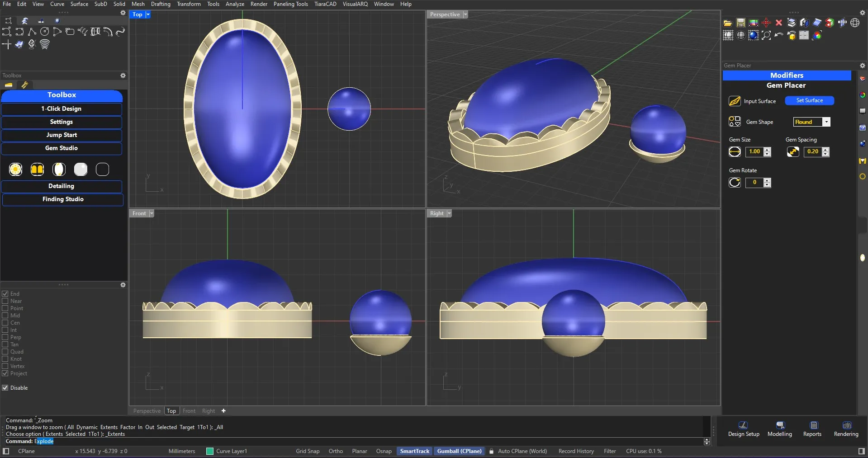Click the magnifier Zoom Extents icon
868x458 pixels.
766,35
